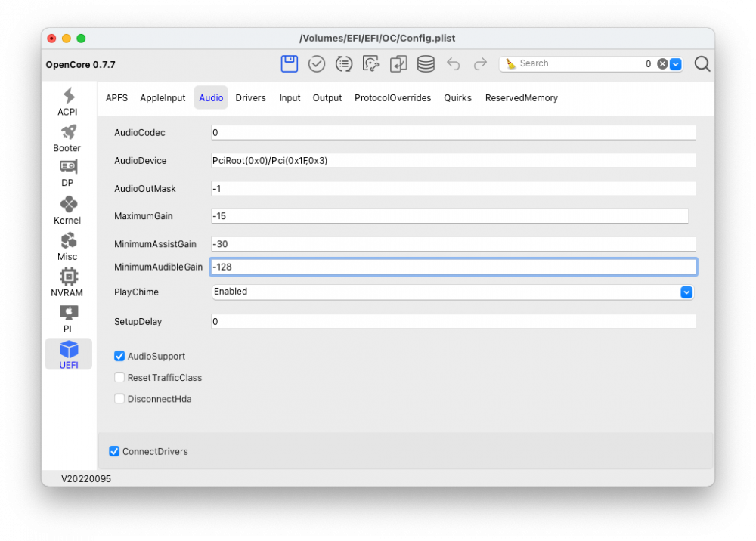The height and width of the screenshot is (541, 756).
Task: Click the redo arrow icon
Action: (x=480, y=63)
